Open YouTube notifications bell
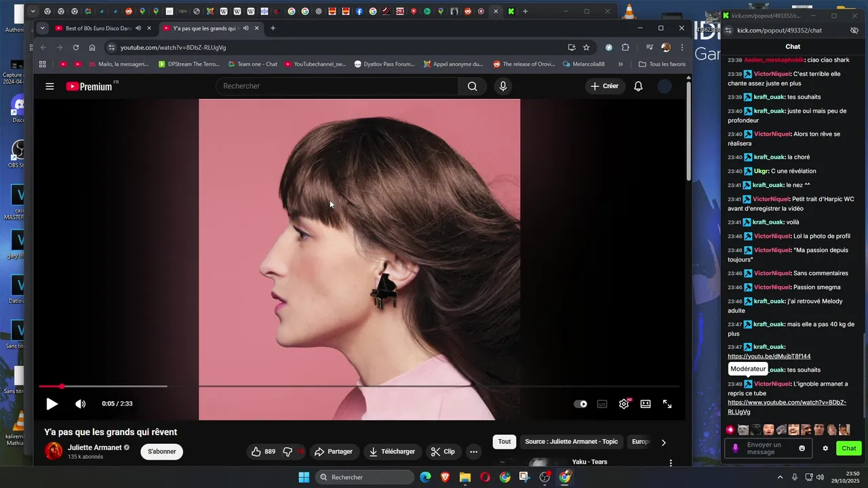 click(x=638, y=86)
